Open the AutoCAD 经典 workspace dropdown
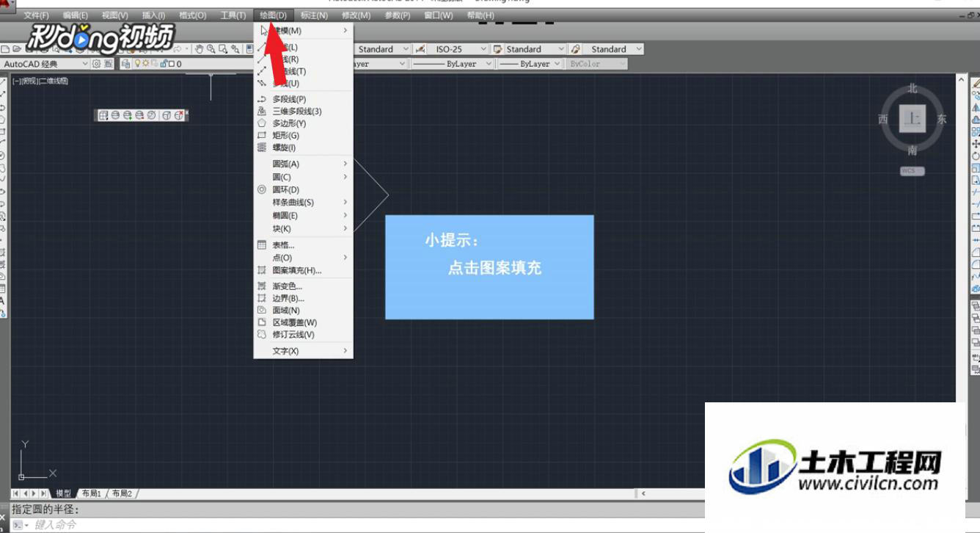The height and width of the screenshot is (533, 980). pyautogui.click(x=84, y=64)
